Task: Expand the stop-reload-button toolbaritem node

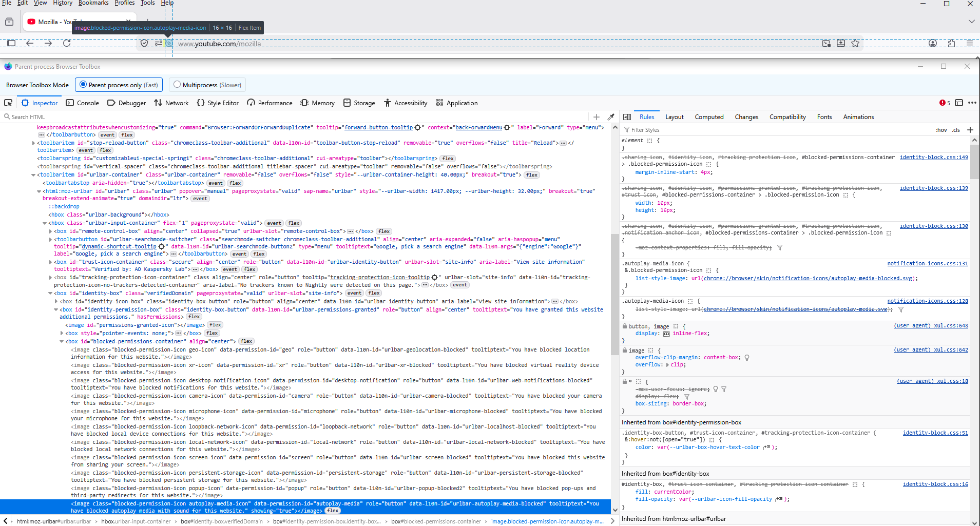Action: pyautogui.click(x=34, y=143)
